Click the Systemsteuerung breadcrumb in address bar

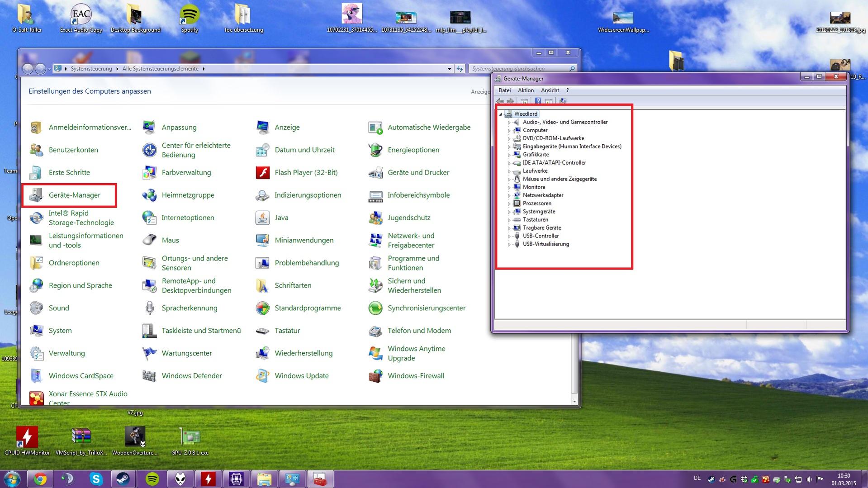pos(91,69)
